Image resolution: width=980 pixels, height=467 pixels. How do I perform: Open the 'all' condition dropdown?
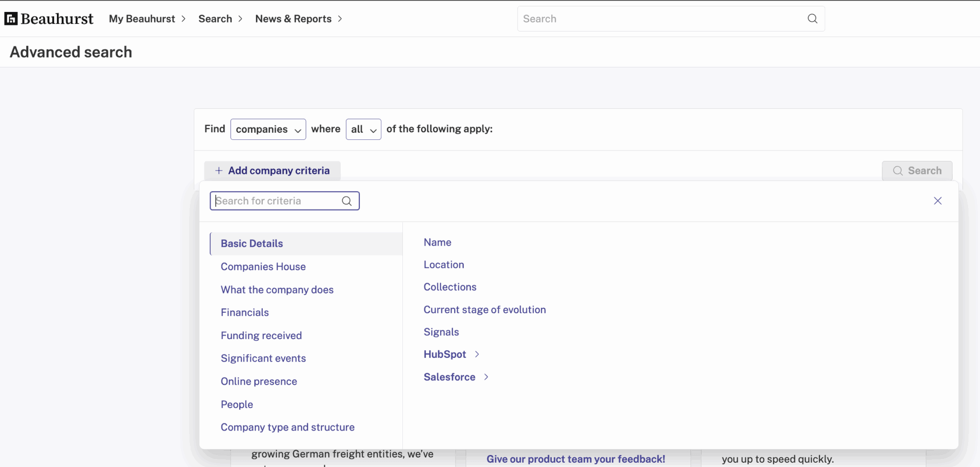pos(363,129)
